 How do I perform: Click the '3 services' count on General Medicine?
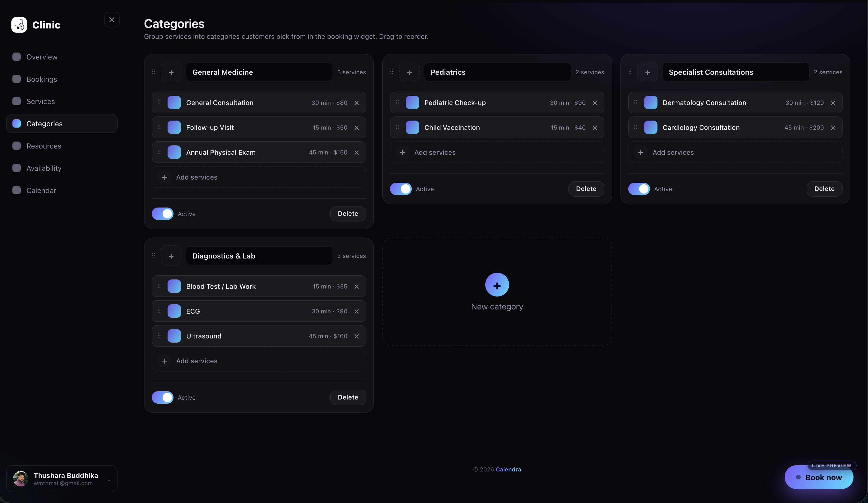351,72
